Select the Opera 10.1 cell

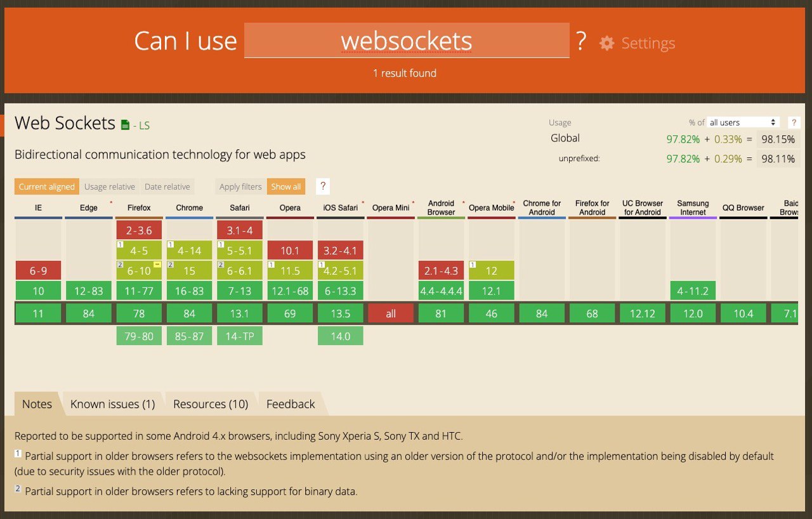tap(290, 250)
